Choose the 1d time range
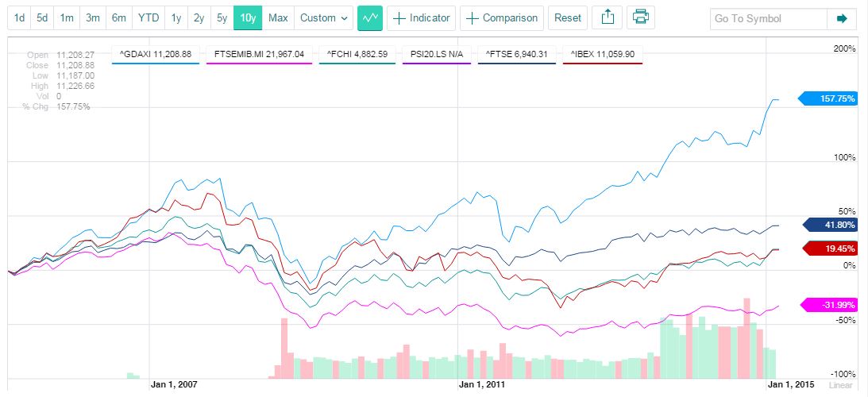Screen dimensions: 868x397 click(x=20, y=17)
